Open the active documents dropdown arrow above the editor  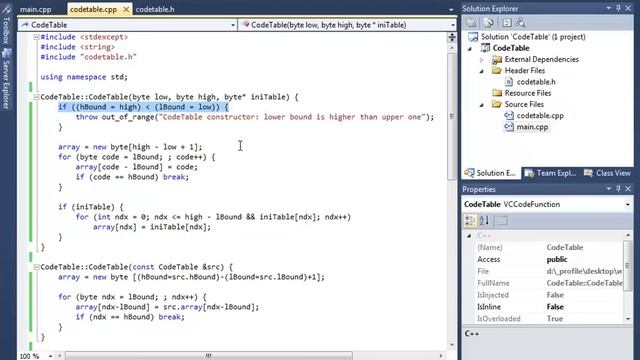pos(451,9)
